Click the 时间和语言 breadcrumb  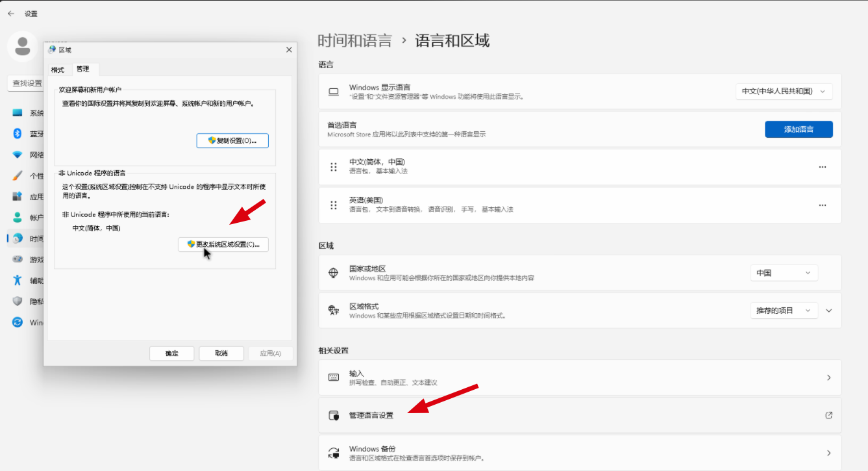pos(354,41)
